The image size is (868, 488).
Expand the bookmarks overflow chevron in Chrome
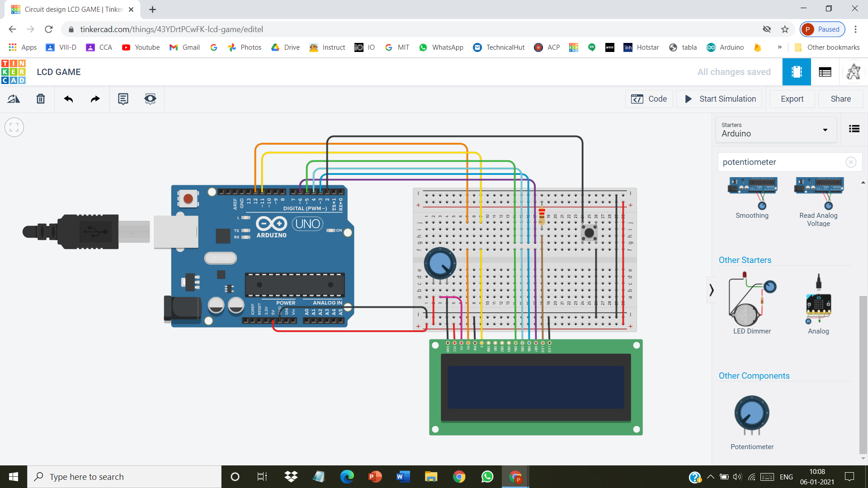(x=780, y=47)
